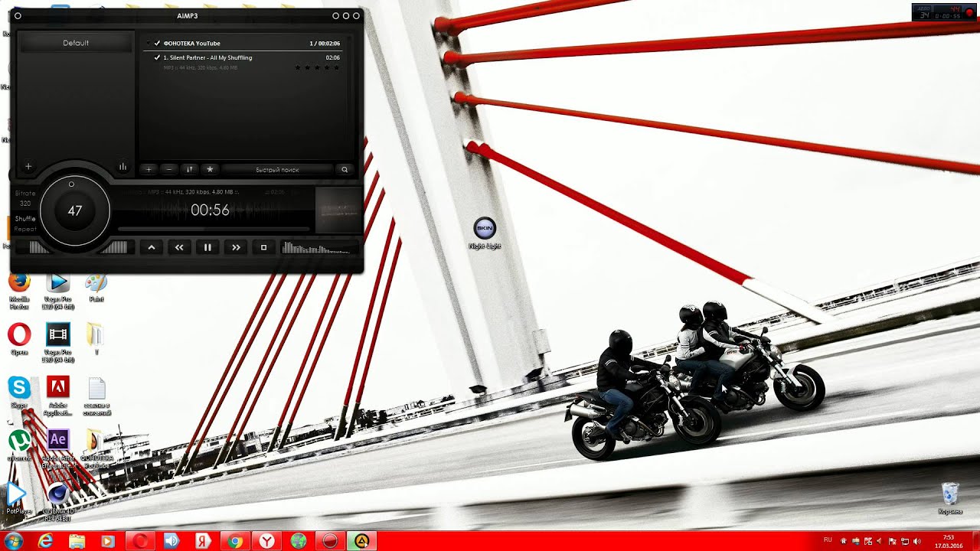The image size is (980, 551).
Task: Open the Windows Start menu
Action: click(x=13, y=541)
